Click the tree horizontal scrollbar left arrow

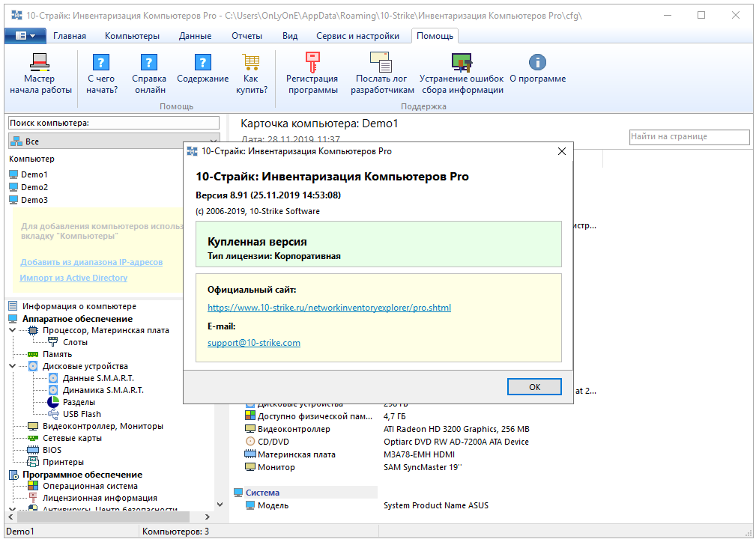[10, 517]
